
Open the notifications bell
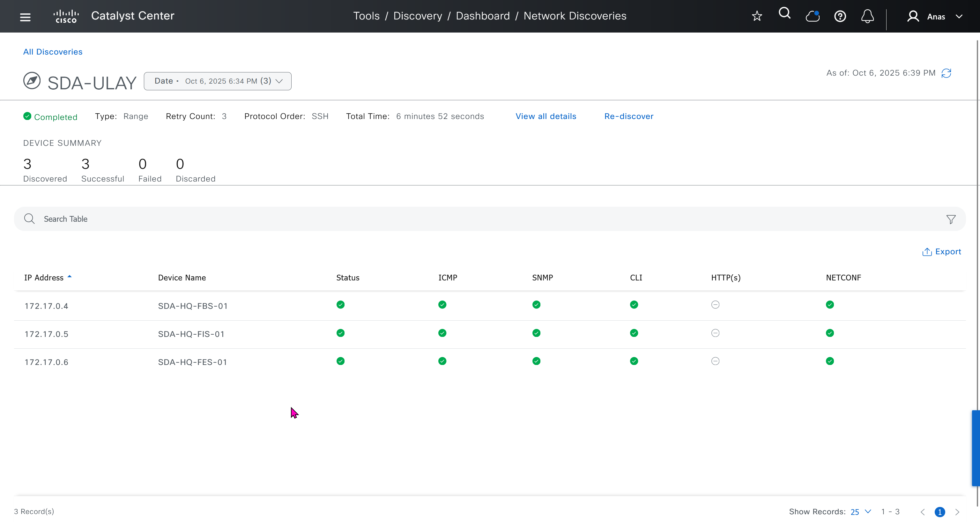tap(867, 16)
